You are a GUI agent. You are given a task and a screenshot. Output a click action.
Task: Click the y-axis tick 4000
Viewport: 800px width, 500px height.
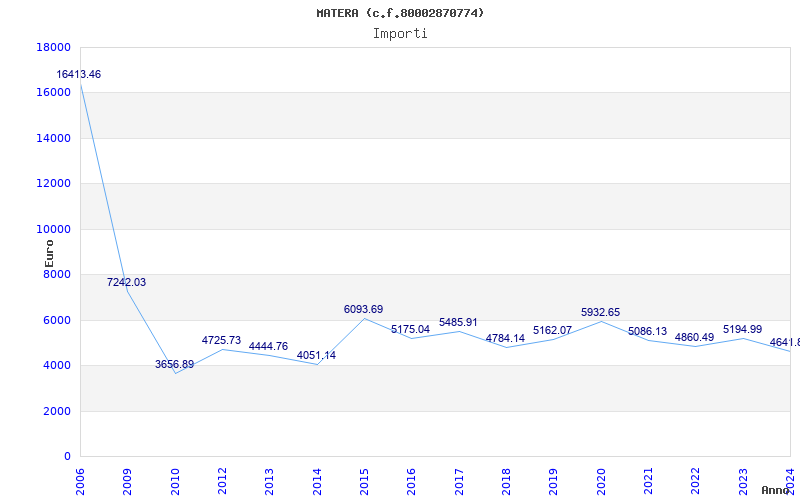tap(57, 365)
